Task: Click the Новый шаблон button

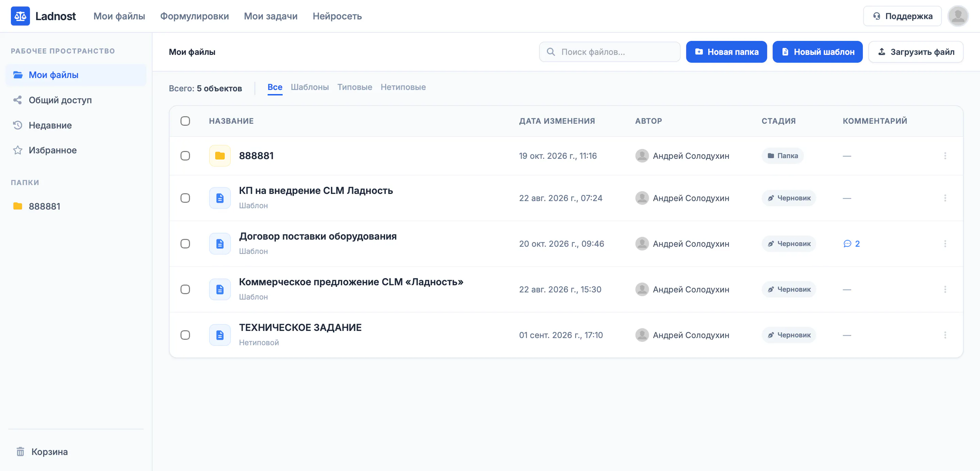Action: pos(817,52)
